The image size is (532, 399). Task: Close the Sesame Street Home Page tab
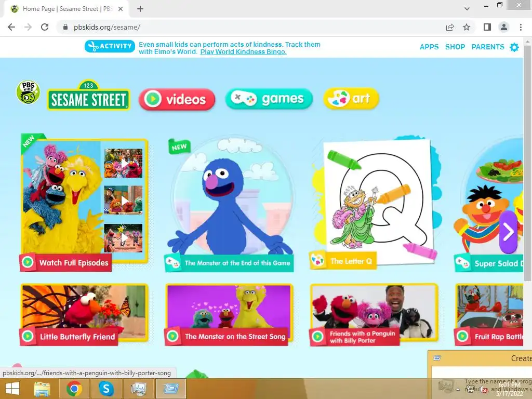tap(121, 9)
